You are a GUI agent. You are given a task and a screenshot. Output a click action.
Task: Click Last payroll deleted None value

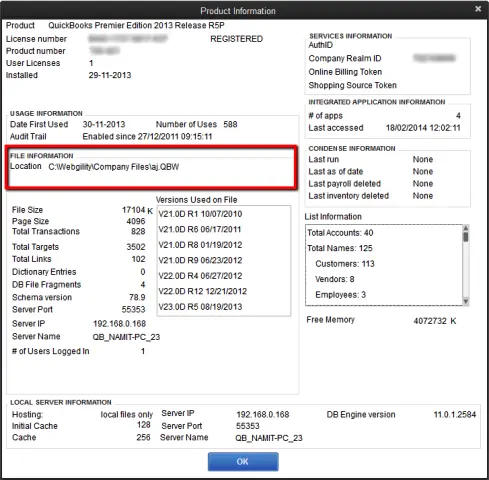pyautogui.click(x=423, y=184)
